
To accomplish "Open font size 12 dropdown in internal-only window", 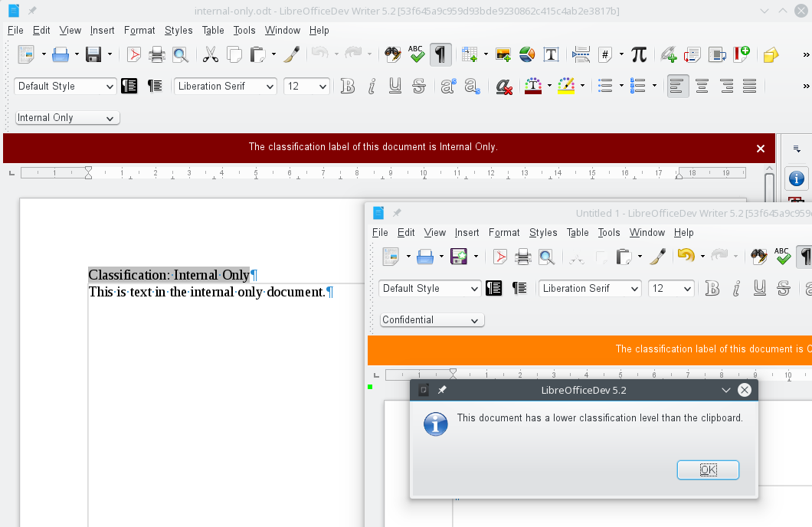I will [x=323, y=87].
